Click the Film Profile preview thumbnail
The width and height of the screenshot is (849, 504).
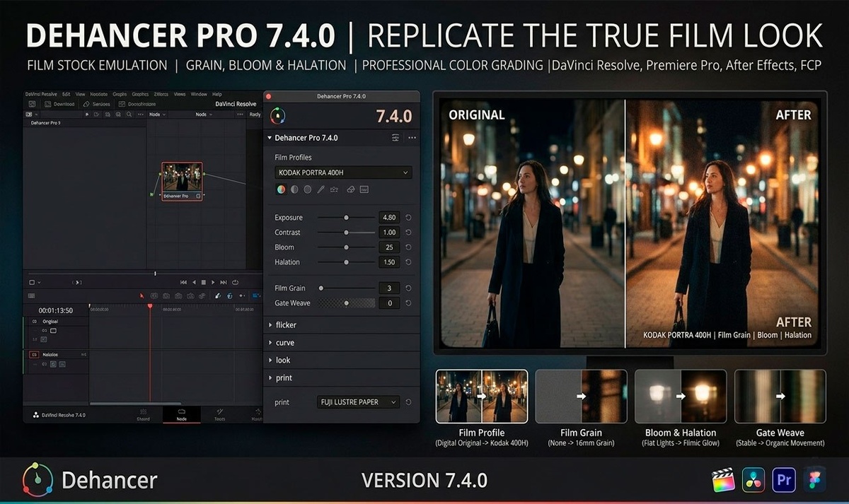coord(482,396)
